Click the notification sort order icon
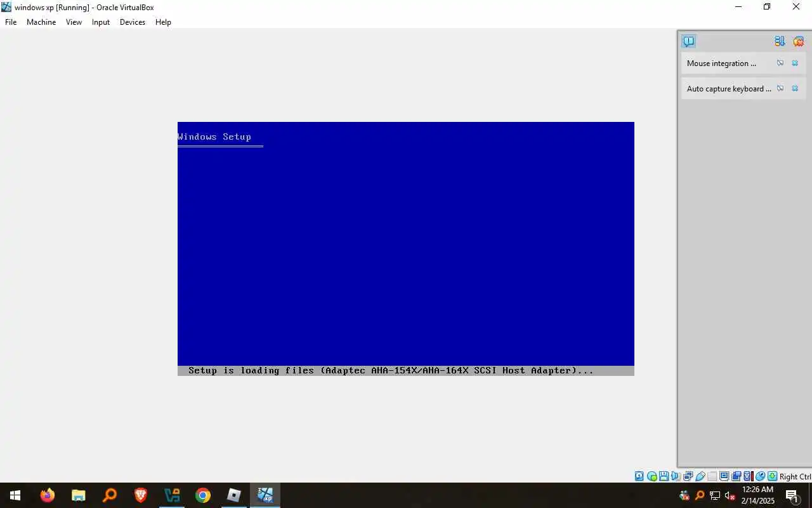This screenshot has width=812, height=508. [780, 41]
